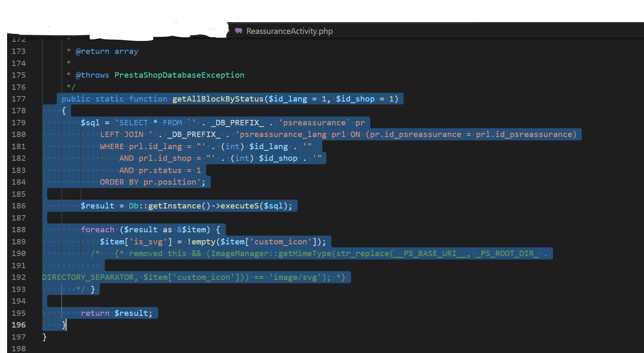Click the PHP elephant file icon
The width and height of the screenshot is (644, 353).
(239, 31)
